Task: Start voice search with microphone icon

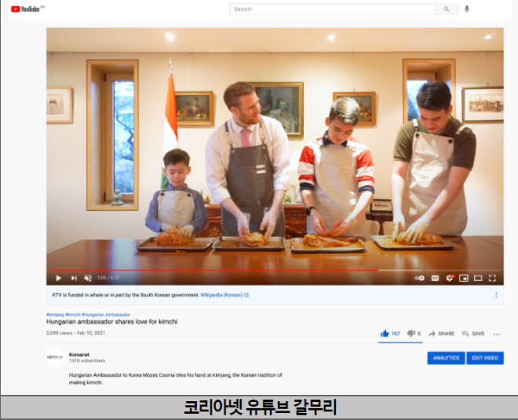Action: (x=466, y=9)
